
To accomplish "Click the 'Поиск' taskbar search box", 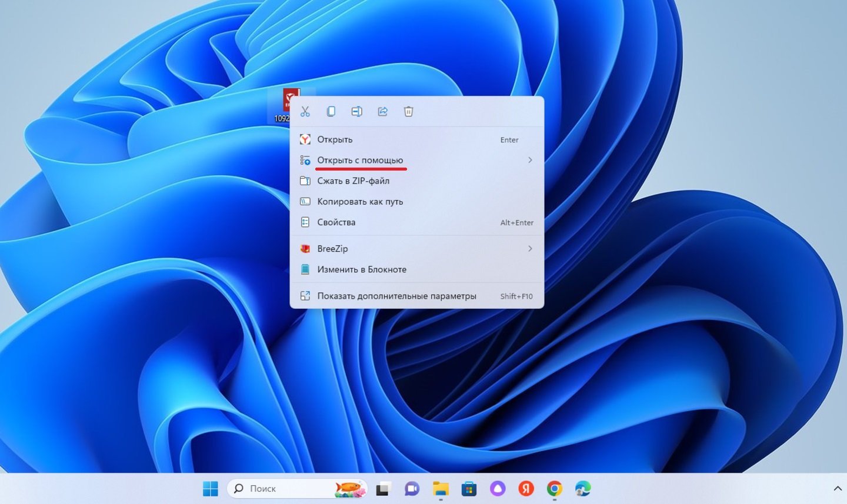I will [x=282, y=489].
